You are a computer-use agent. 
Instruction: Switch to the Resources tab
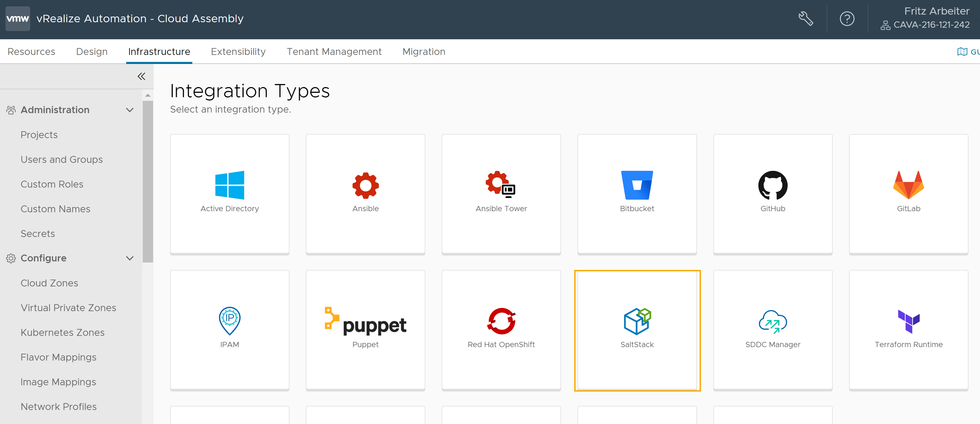[32, 51]
